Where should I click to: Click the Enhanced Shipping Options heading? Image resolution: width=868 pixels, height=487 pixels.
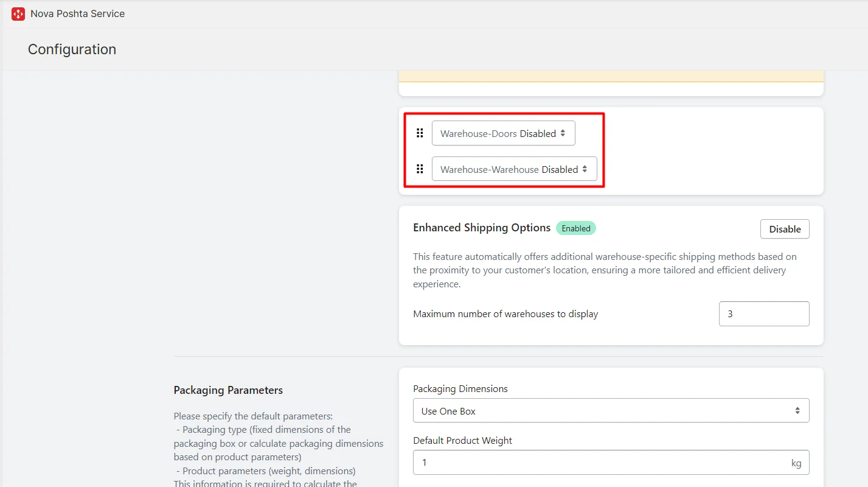pos(482,228)
